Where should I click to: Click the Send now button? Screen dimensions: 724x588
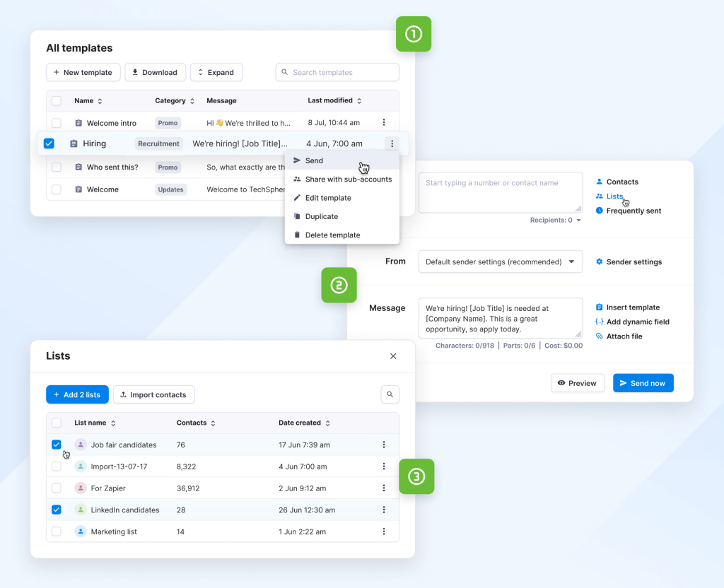pyautogui.click(x=643, y=382)
